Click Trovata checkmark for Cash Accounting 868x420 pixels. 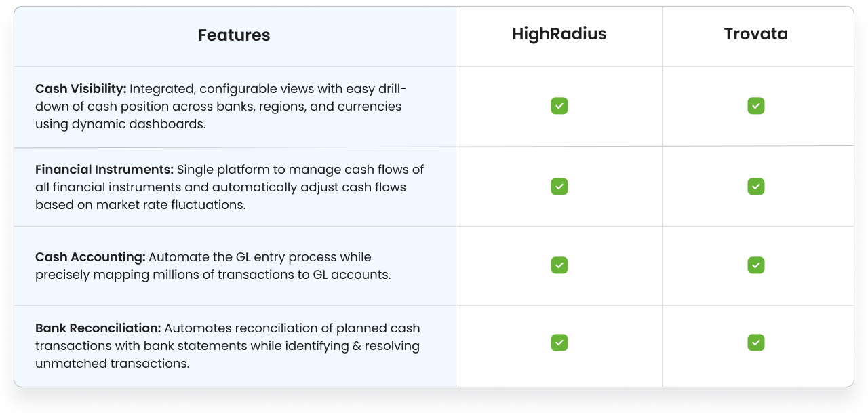click(756, 265)
